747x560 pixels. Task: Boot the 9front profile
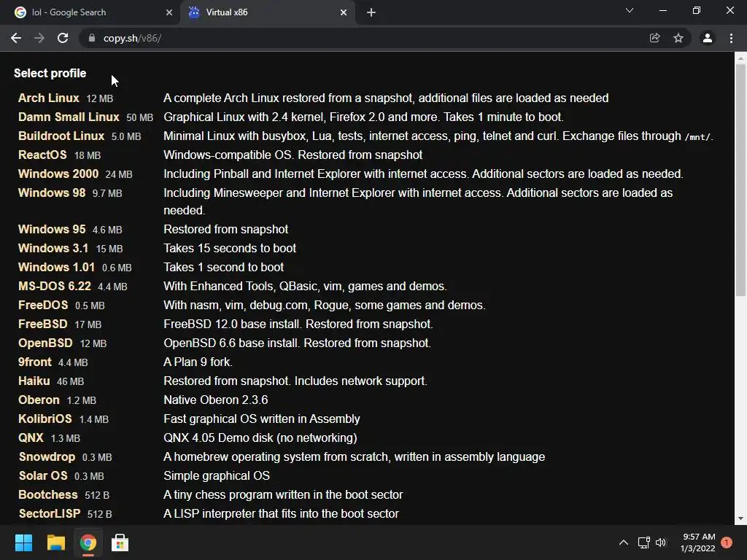[x=35, y=362]
